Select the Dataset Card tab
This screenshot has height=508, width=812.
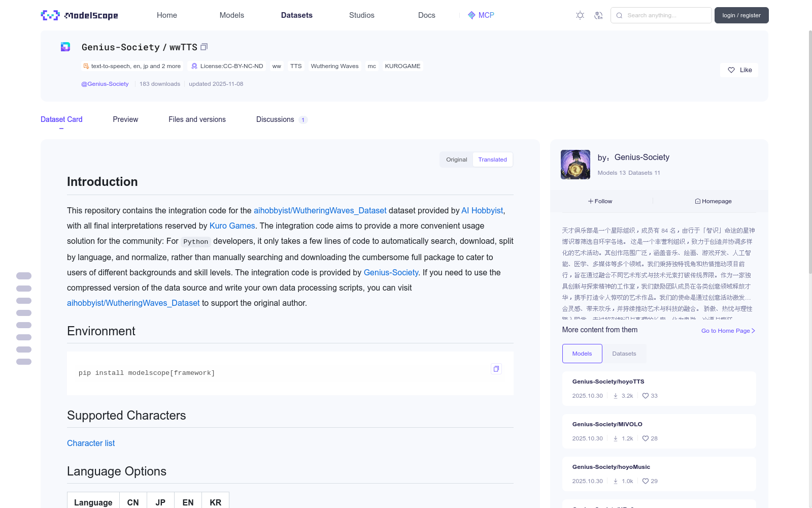pos(61,119)
